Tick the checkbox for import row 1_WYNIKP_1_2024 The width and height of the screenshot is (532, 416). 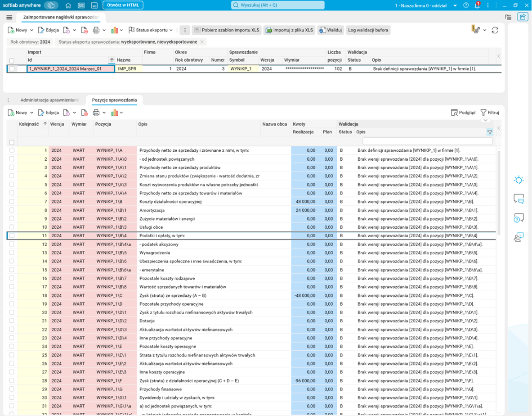(12, 69)
